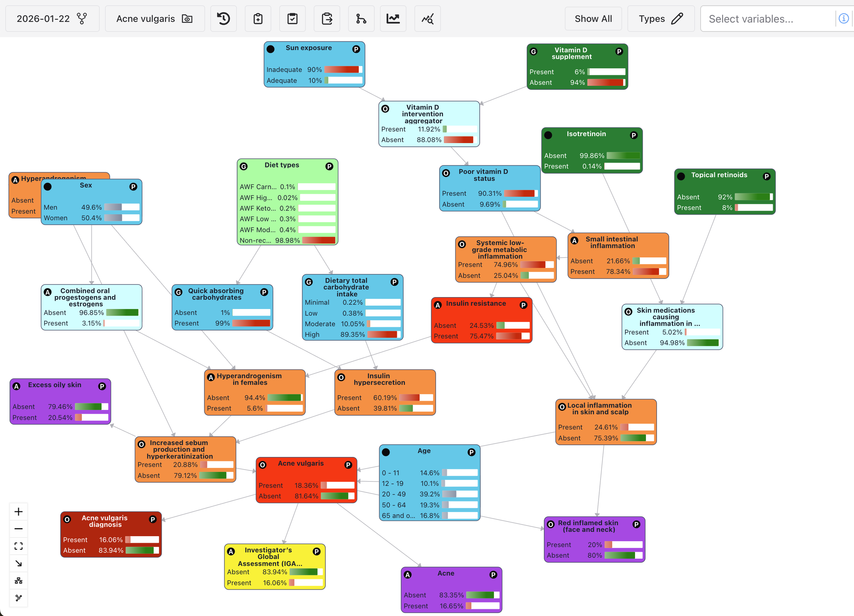Click Inadequate 90% bar in Sun exposure
This screenshot has height=616, width=854.
(x=343, y=70)
